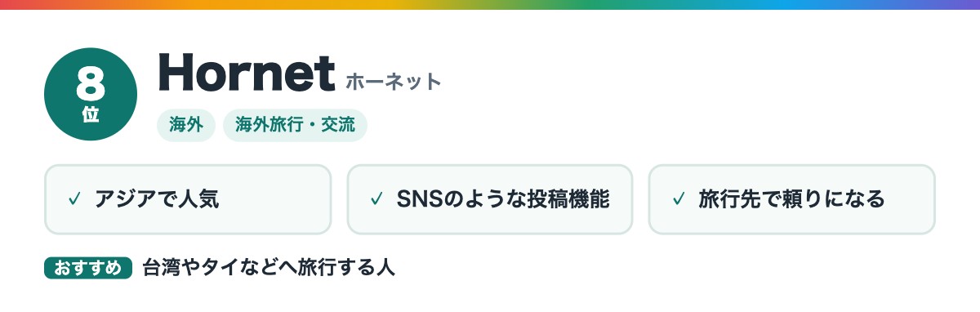
Task: Select the 海外 tag
Action: [x=186, y=126]
